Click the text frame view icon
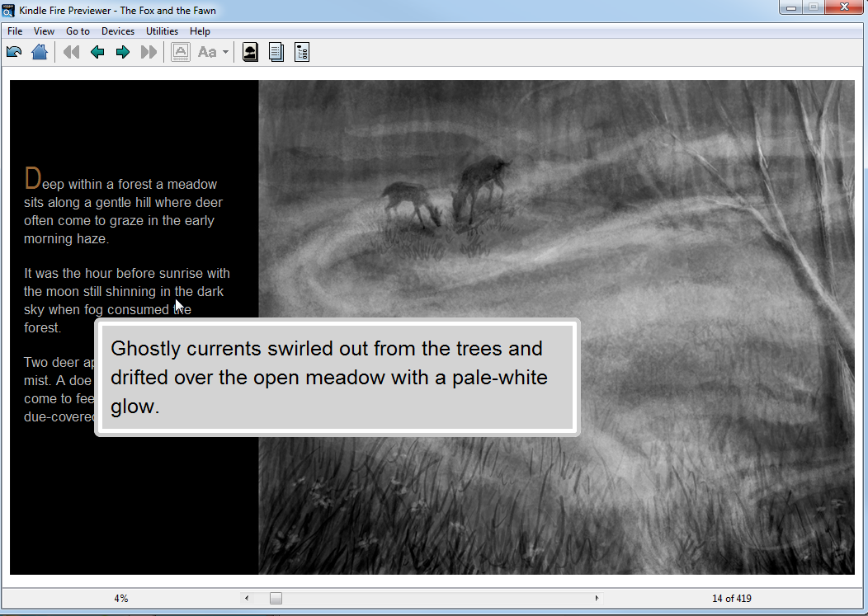Screen dimensions: 868x616 pyautogui.click(x=181, y=53)
